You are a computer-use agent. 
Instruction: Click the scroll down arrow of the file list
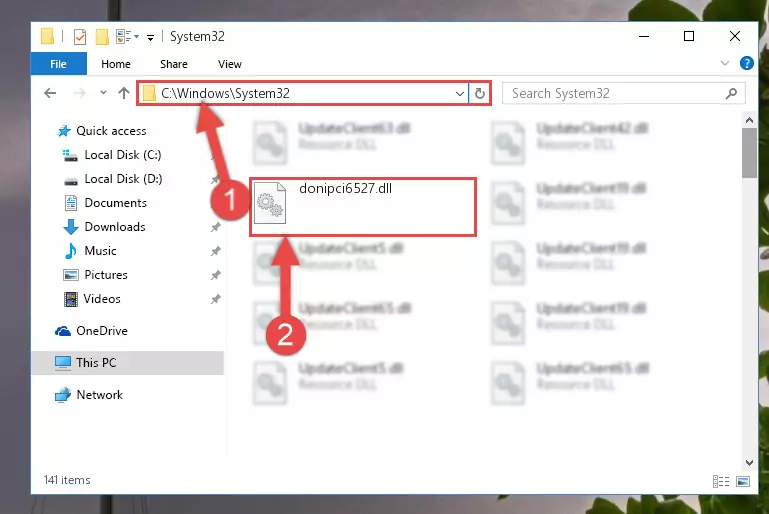pos(749,463)
